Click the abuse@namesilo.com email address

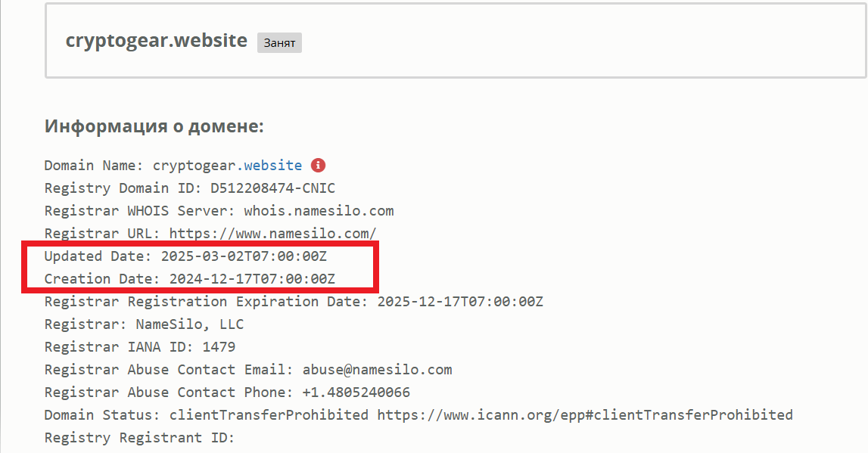[377, 370]
